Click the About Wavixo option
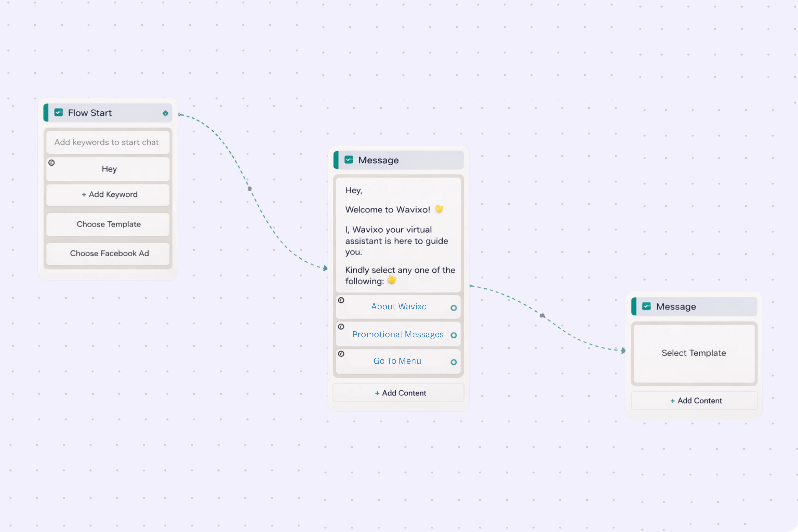 (x=399, y=307)
